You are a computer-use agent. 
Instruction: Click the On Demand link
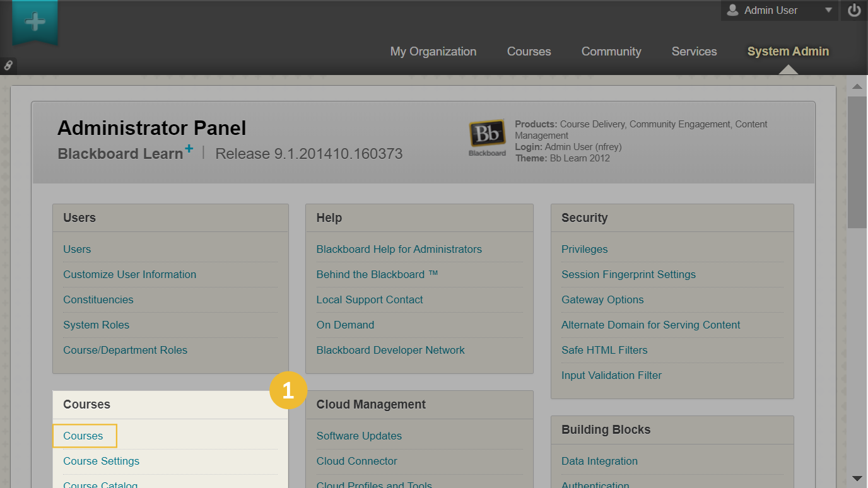click(x=345, y=325)
